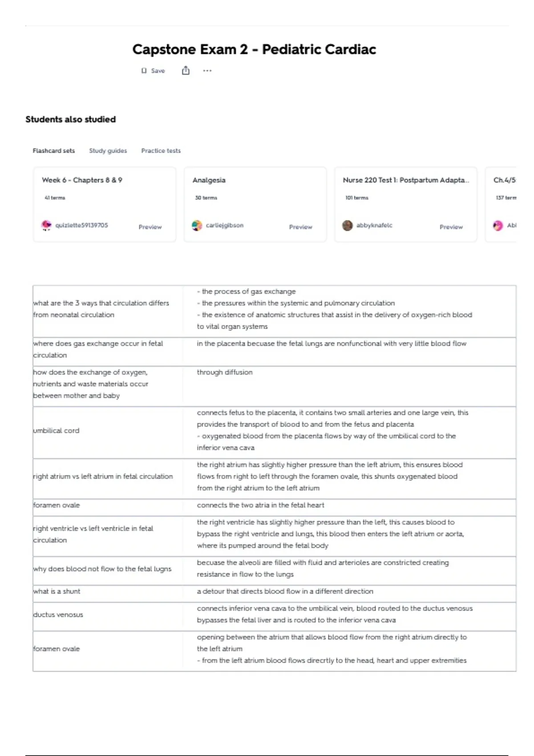Click the avatar on the Ch.4/5 card
The height and width of the screenshot is (756, 534).
(x=498, y=225)
